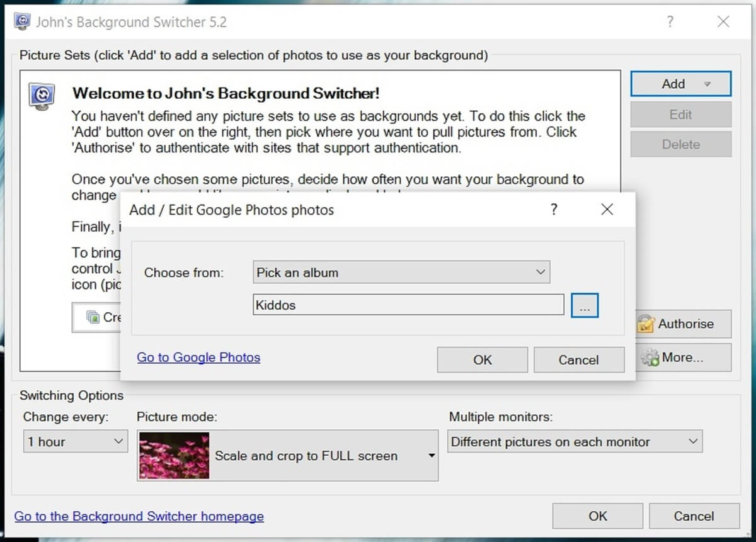Click Cancel in the main Switcher window
The image size is (756, 542).
tap(694, 516)
